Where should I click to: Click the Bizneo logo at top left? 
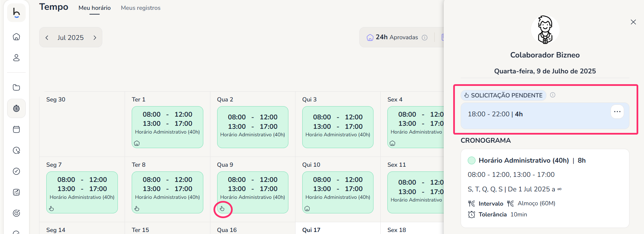point(16,13)
